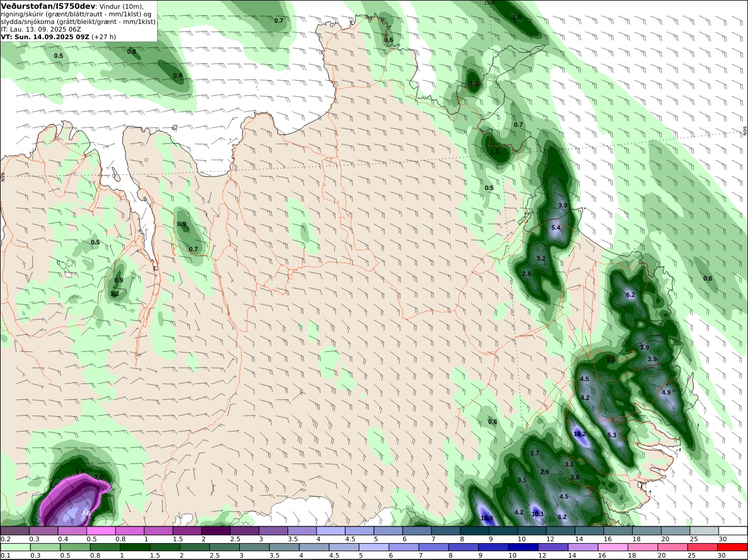Select the darkest purple swatch between 2 and 2.5
This screenshot has height=560, width=748.
216,531
